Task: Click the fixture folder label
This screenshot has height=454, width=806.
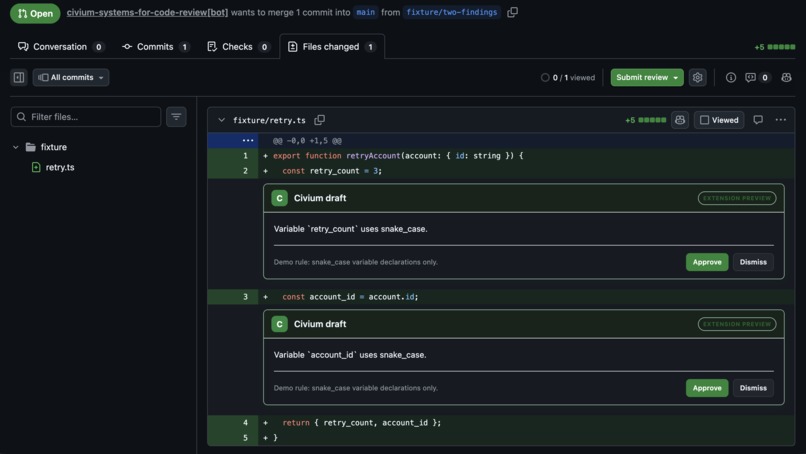Action: tap(53, 147)
